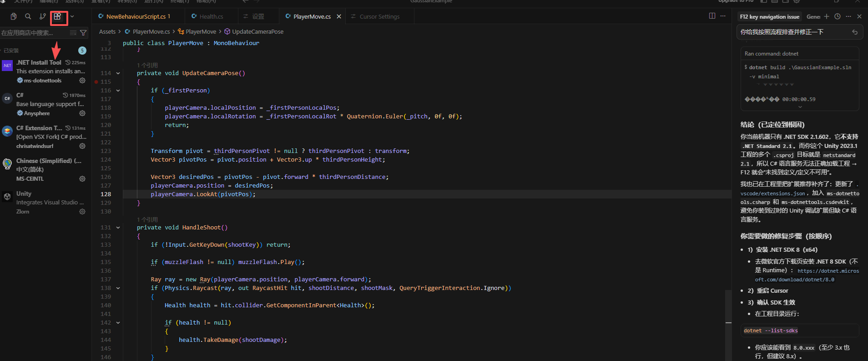Viewport: 868px width, 361px height.
Task: Clear extension search results icon
Action: pos(73,33)
